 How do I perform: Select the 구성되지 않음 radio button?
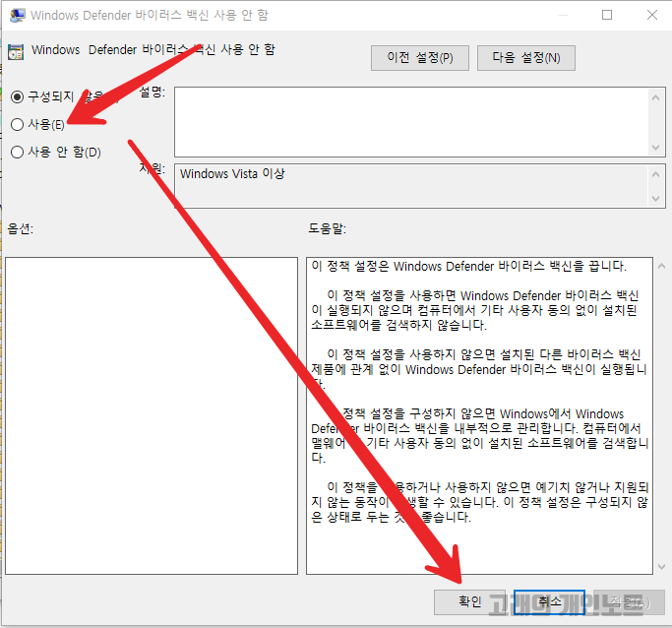point(17,96)
